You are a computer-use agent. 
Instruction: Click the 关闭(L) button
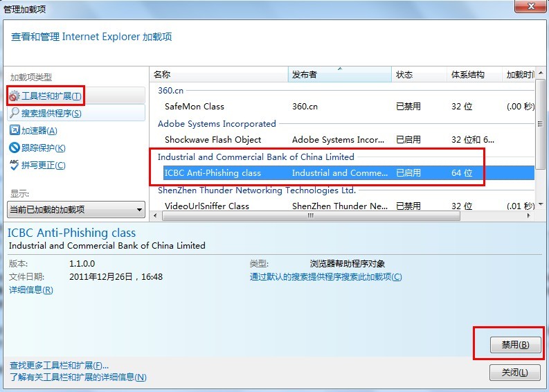[x=514, y=372]
